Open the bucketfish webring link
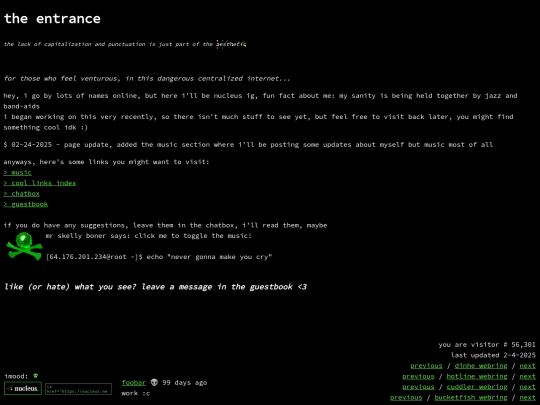The width and height of the screenshot is (540, 405). click(471, 397)
